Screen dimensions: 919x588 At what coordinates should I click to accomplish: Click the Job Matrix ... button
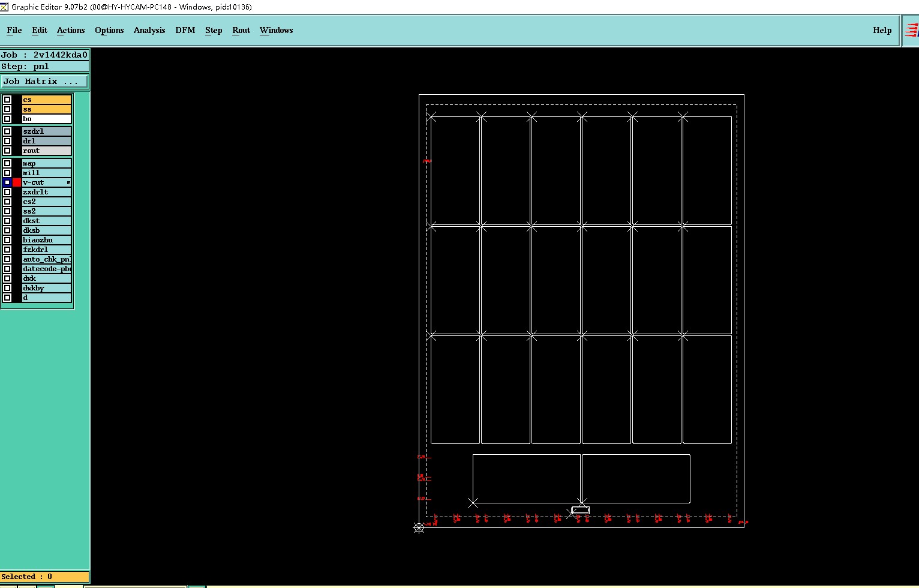point(44,81)
